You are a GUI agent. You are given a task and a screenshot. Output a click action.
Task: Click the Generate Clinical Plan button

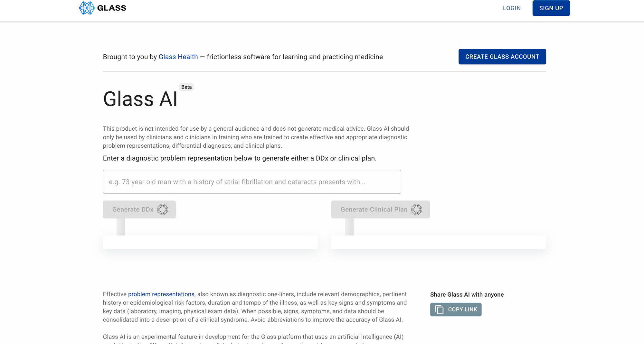[380, 209]
